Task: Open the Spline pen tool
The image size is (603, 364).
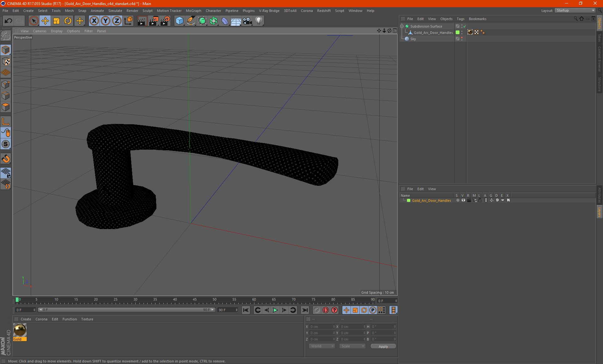Action: tap(191, 21)
